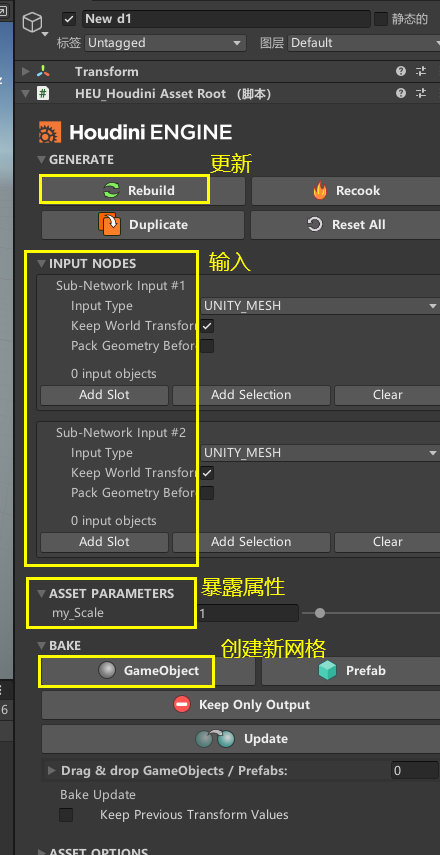Click the GameObject cube icon

[32, 23]
